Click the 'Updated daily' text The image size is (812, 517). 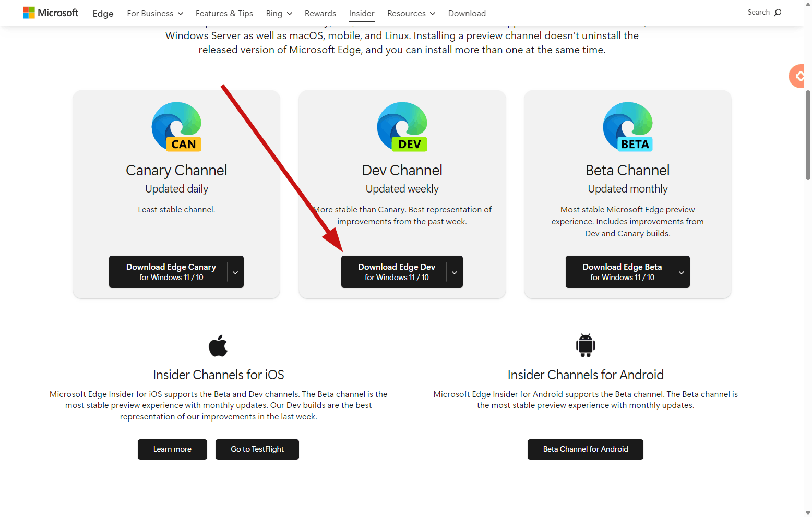(176, 189)
